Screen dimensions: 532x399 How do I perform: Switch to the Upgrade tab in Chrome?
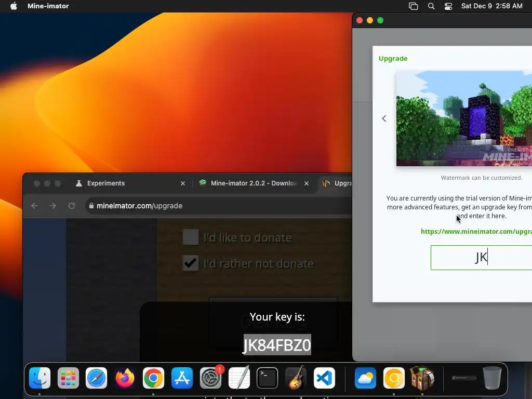[336, 183]
